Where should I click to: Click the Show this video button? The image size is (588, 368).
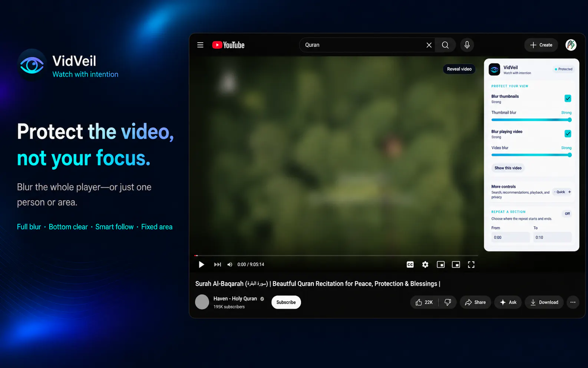(x=508, y=168)
